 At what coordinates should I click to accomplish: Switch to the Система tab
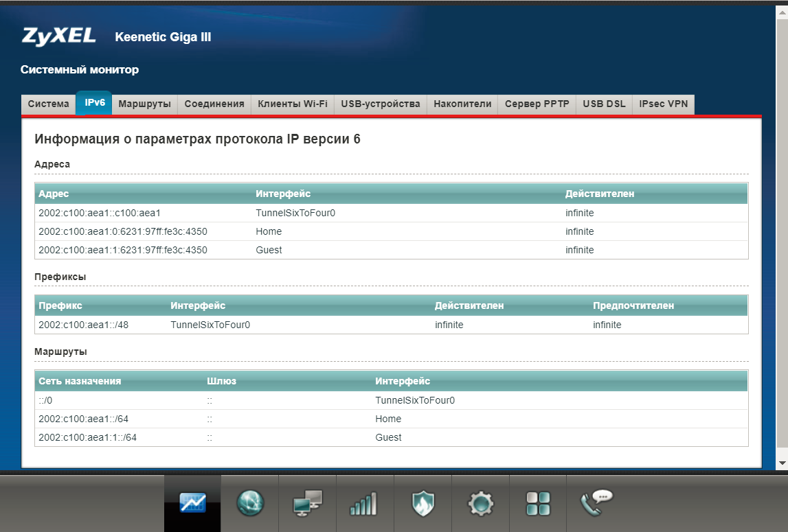(x=47, y=104)
